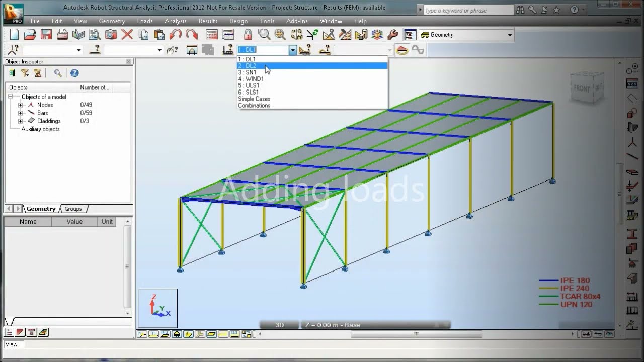This screenshot has height=362, width=644.
Task: Click the red oval display icon
Action: [402, 50]
